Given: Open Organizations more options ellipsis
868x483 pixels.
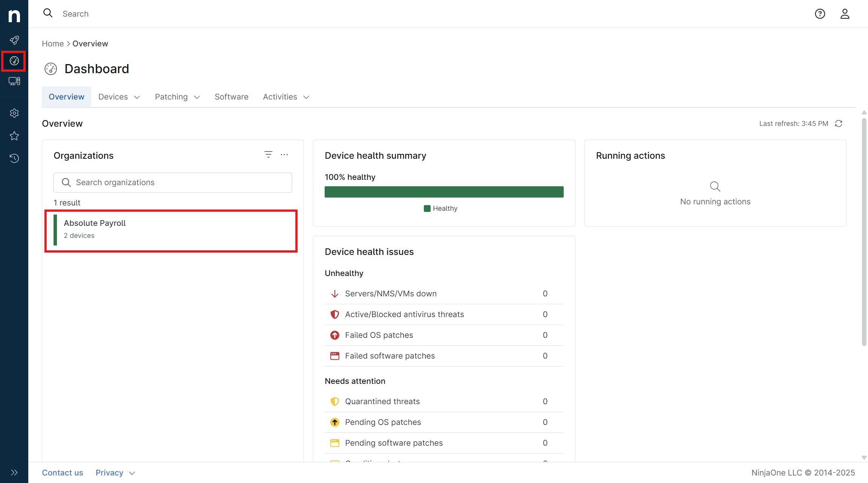Looking at the screenshot, I should point(284,155).
